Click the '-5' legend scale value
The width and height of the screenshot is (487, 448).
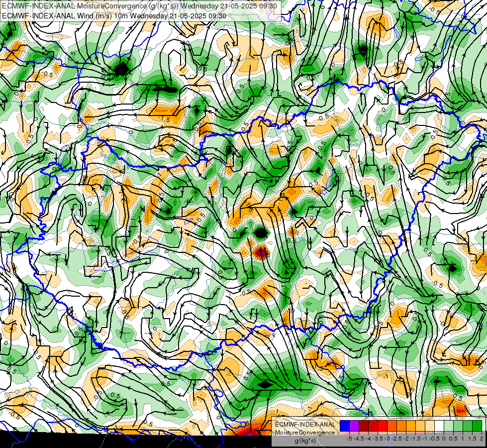tap(349, 439)
